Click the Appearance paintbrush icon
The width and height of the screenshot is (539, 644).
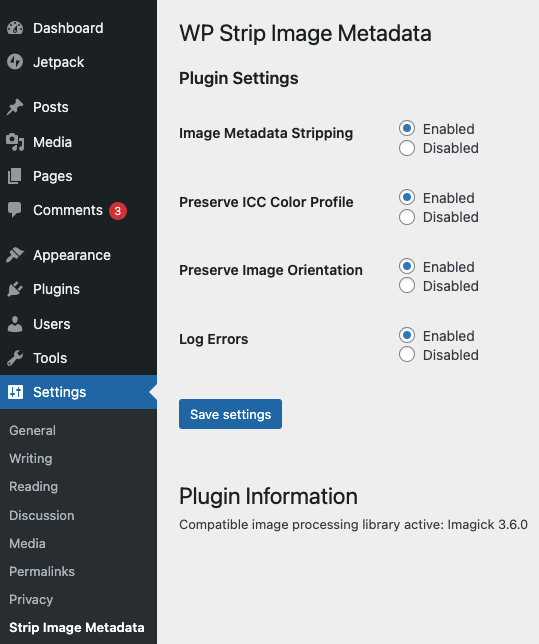tap(15, 255)
